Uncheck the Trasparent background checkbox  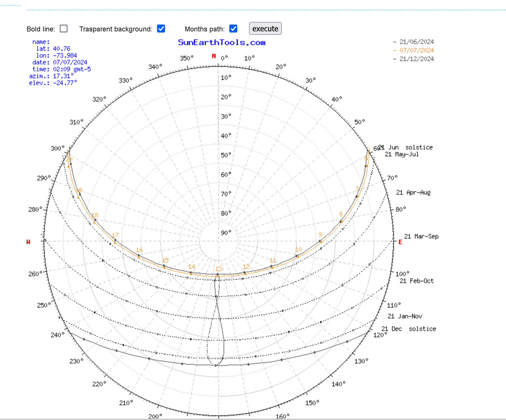[x=161, y=29]
